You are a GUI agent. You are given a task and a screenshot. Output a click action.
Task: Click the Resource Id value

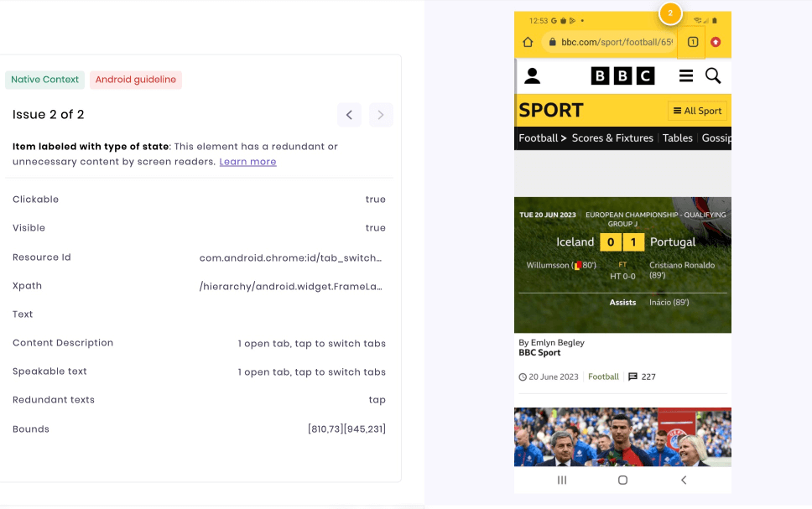pyautogui.click(x=290, y=258)
